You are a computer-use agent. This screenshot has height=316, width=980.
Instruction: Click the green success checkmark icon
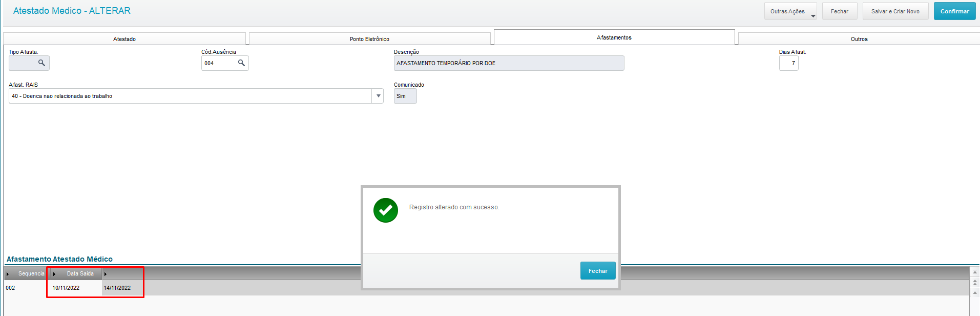tap(386, 210)
